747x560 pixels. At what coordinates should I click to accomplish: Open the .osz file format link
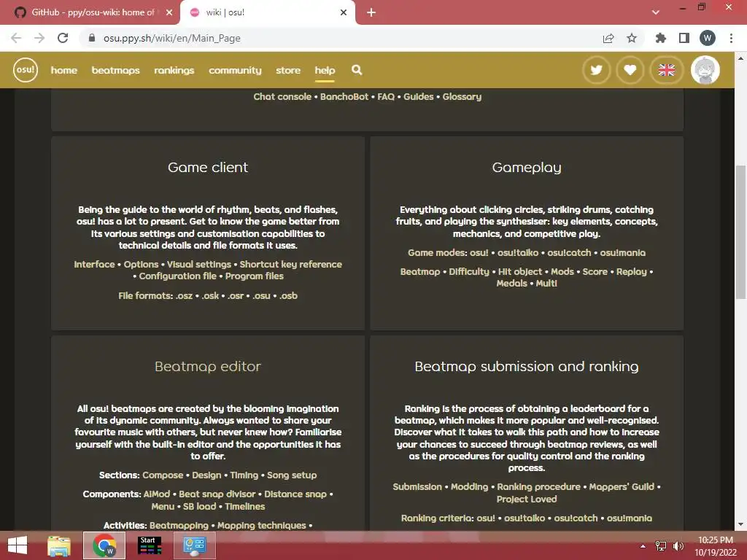click(x=184, y=296)
